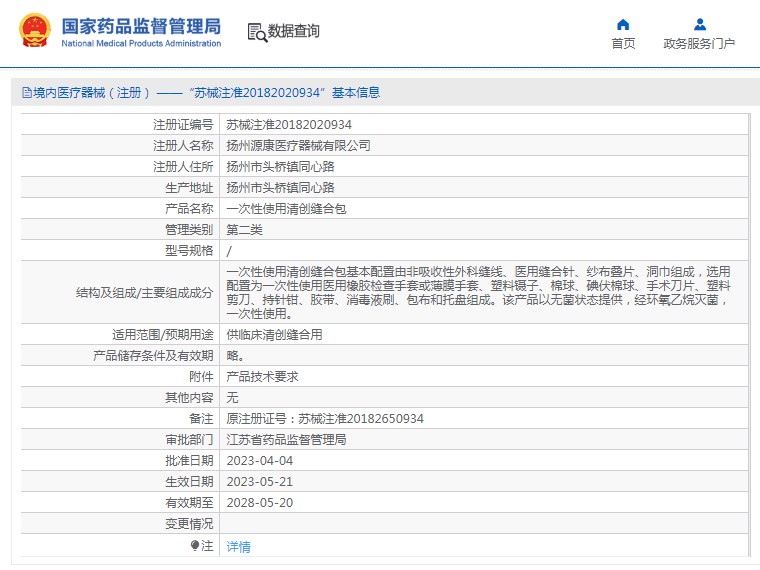760x570 pixels.
Task: Click management category value 第二类
Action: pyautogui.click(x=244, y=230)
